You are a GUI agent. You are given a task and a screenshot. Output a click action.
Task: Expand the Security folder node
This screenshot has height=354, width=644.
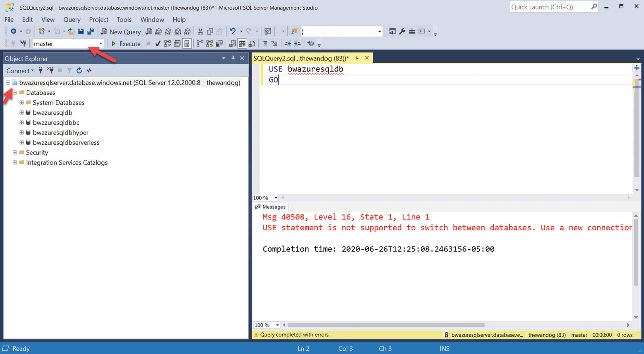point(15,152)
